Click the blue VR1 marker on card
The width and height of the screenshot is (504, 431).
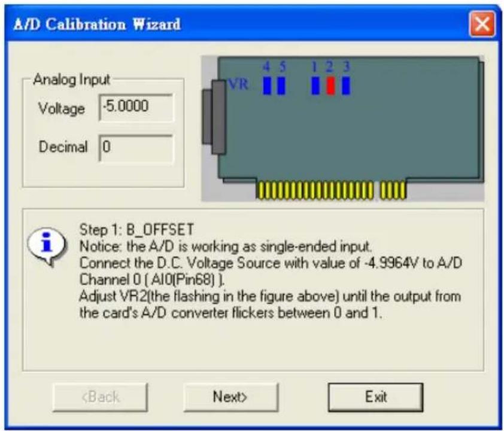click(x=315, y=86)
